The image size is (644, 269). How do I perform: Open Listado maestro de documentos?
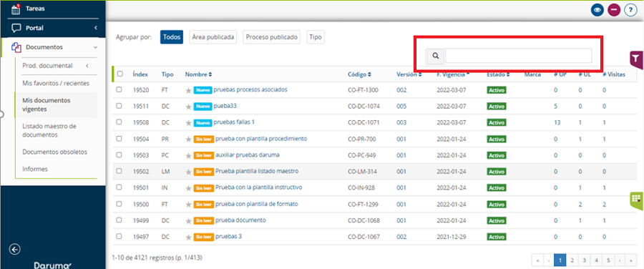click(x=49, y=130)
